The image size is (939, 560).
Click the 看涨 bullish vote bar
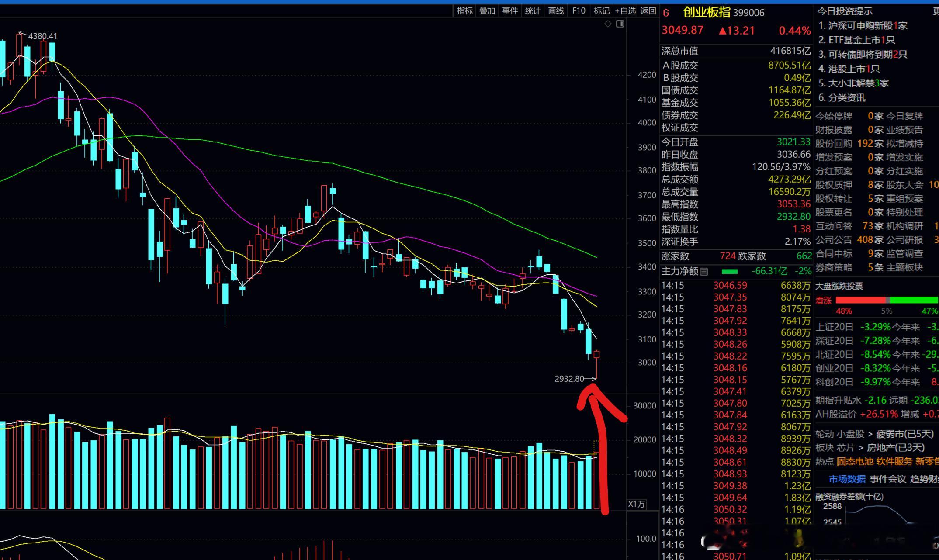(x=860, y=300)
